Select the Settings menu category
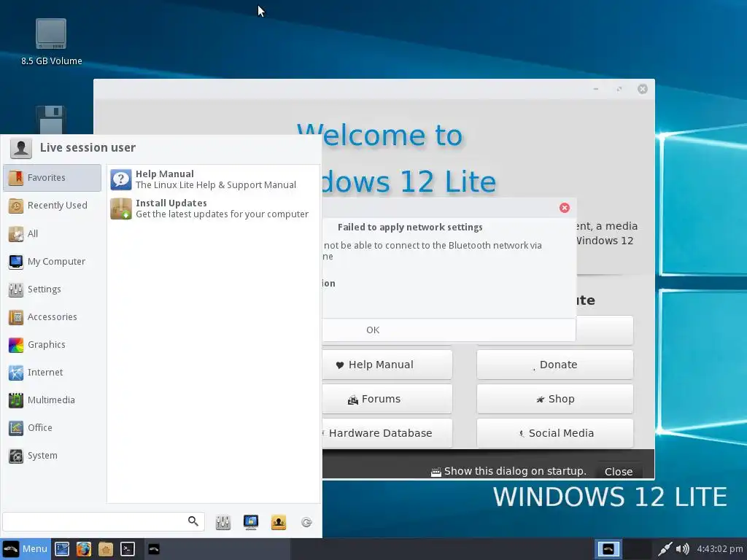 [x=52, y=289]
